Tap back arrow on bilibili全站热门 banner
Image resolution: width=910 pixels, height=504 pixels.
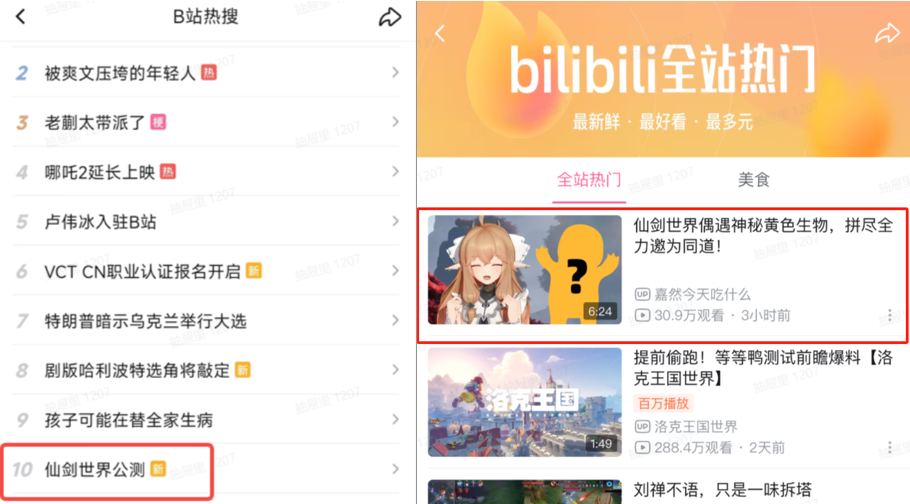point(440,34)
